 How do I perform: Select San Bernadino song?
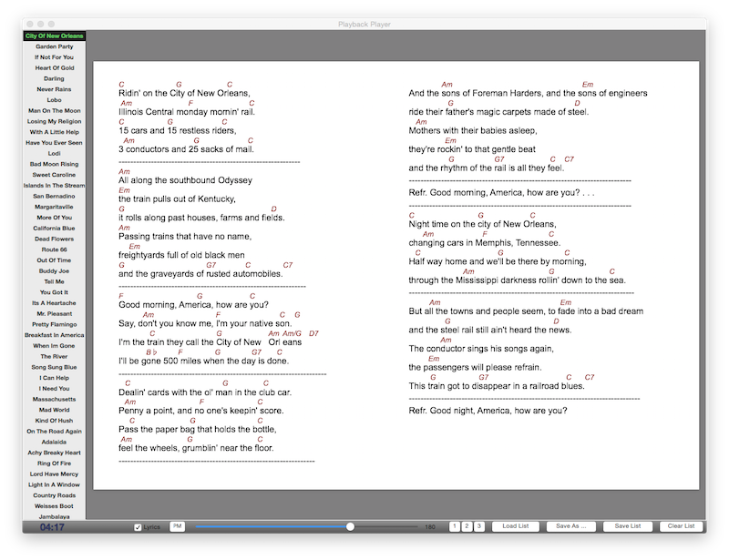click(x=55, y=196)
